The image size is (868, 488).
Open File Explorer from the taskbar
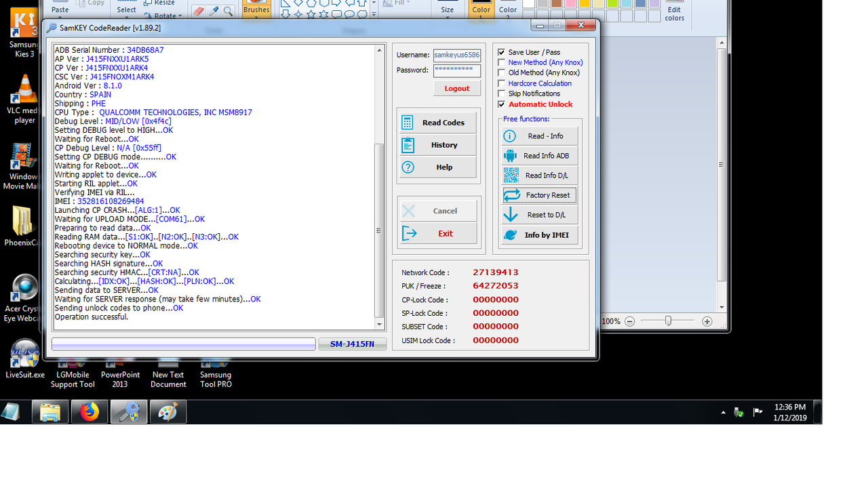[x=50, y=412]
